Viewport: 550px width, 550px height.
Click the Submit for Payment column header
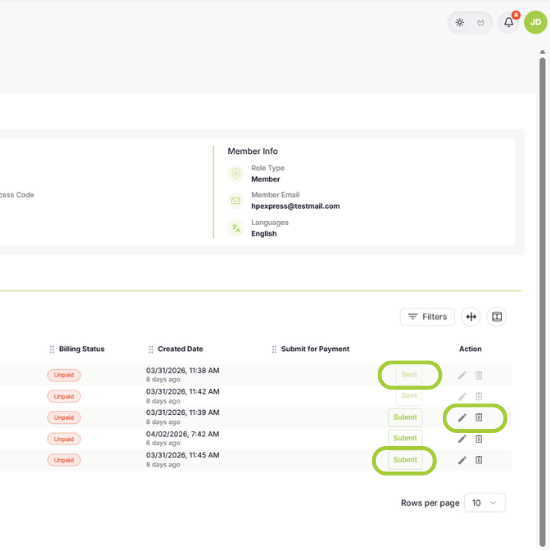coord(315,349)
